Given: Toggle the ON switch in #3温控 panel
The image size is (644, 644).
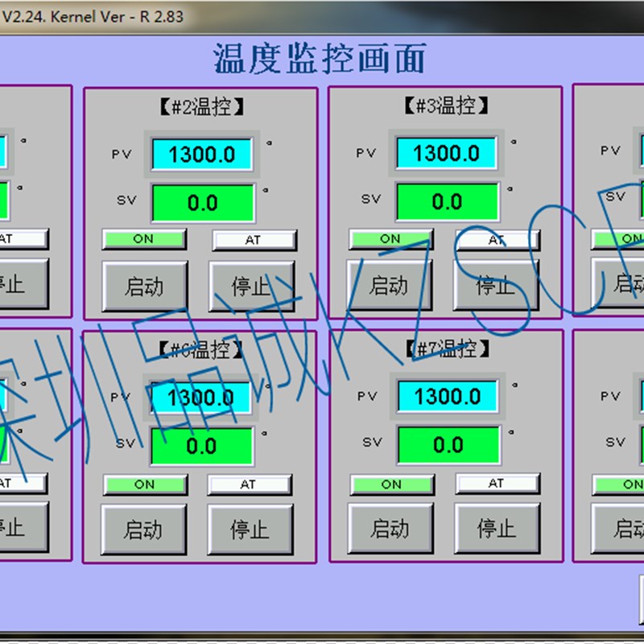Looking at the screenshot, I should [x=391, y=239].
